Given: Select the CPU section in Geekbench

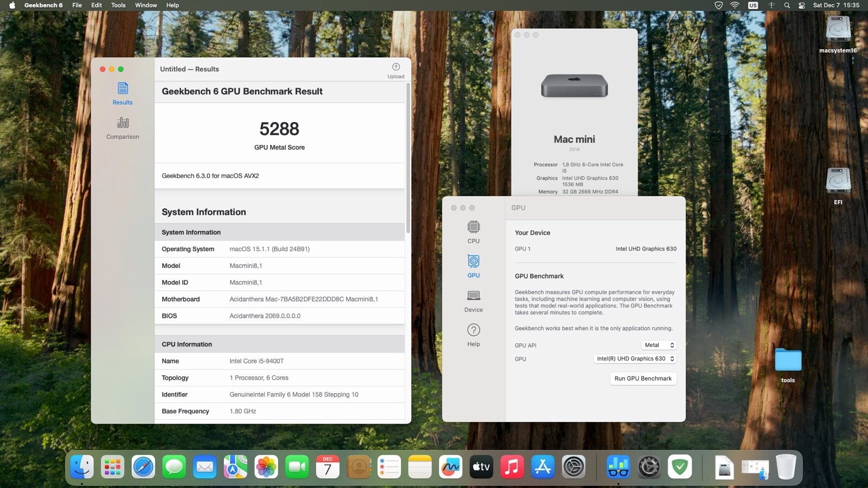Looking at the screenshot, I should click(474, 232).
